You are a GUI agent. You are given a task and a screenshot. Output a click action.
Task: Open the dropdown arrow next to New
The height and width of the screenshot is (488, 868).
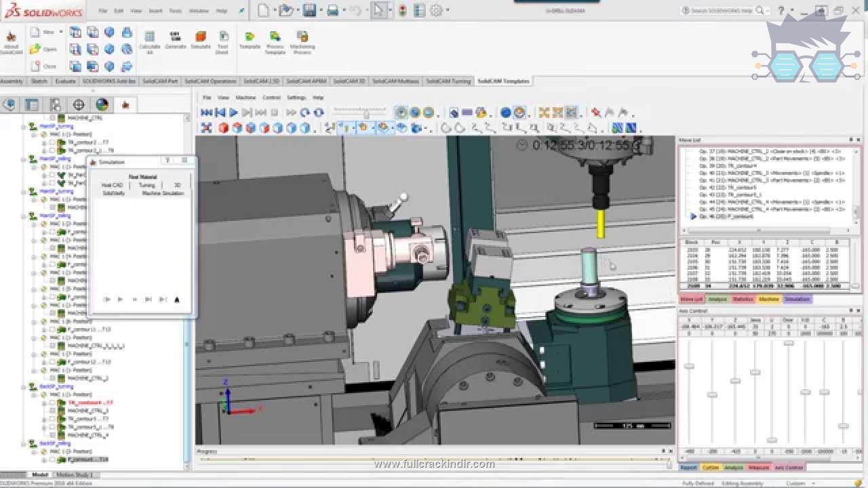pos(61,32)
